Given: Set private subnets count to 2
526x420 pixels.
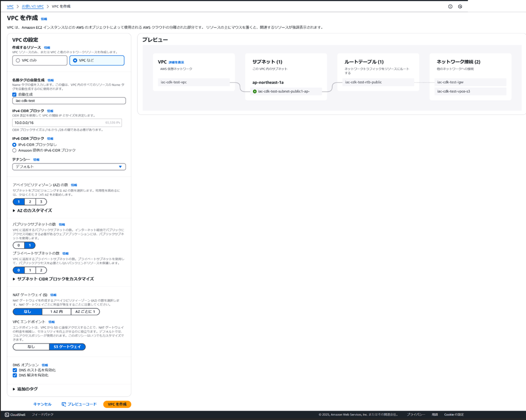Looking at the screenshot, I should pyautogui.click(x=41, y=270).
